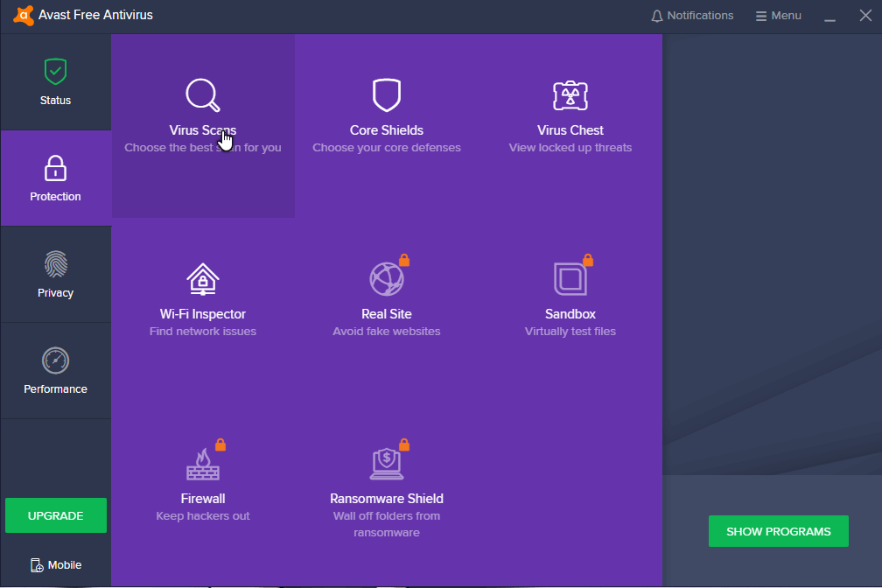The width and height of the screenshot is (882, 588).
Task: Switch to the Status tab label
Action: (55, 100)
